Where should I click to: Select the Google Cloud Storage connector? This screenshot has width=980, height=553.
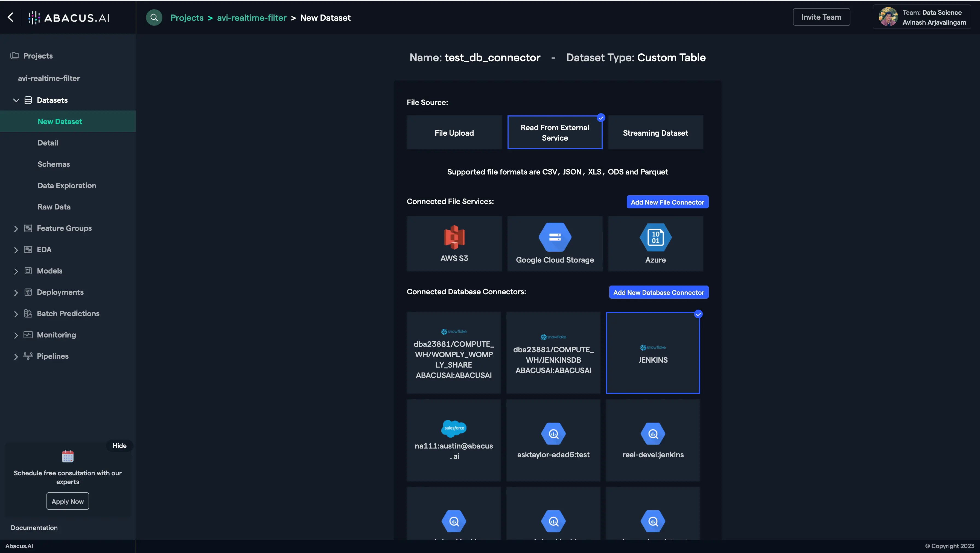pos(555,244)
